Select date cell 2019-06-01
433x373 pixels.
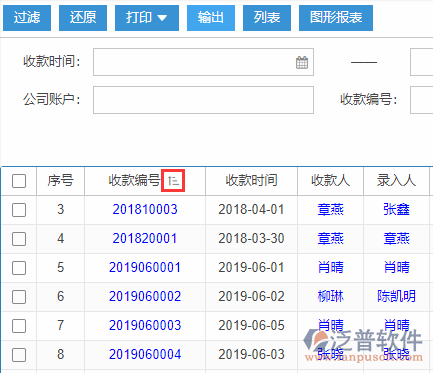click(x=251, y=267)
